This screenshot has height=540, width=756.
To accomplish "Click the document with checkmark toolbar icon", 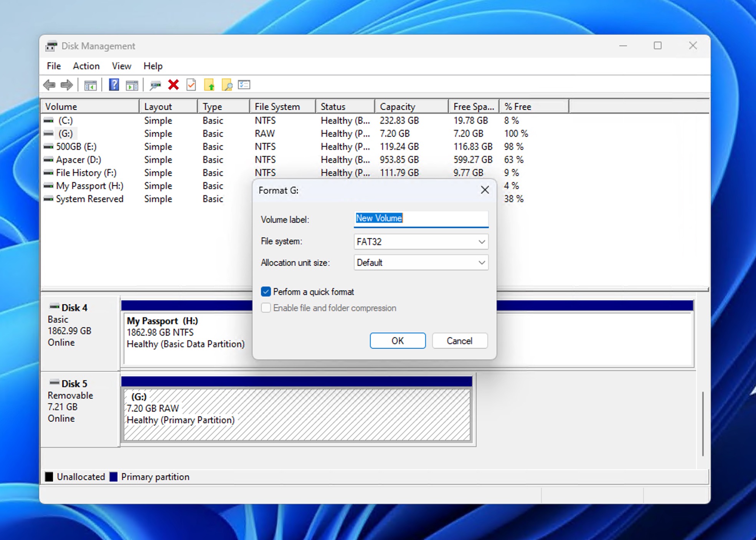I will click(191, 85).
